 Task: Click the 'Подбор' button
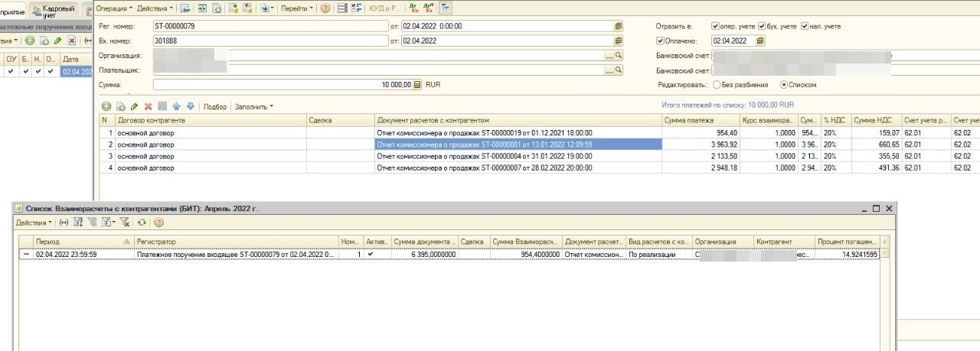pos(215,107)
